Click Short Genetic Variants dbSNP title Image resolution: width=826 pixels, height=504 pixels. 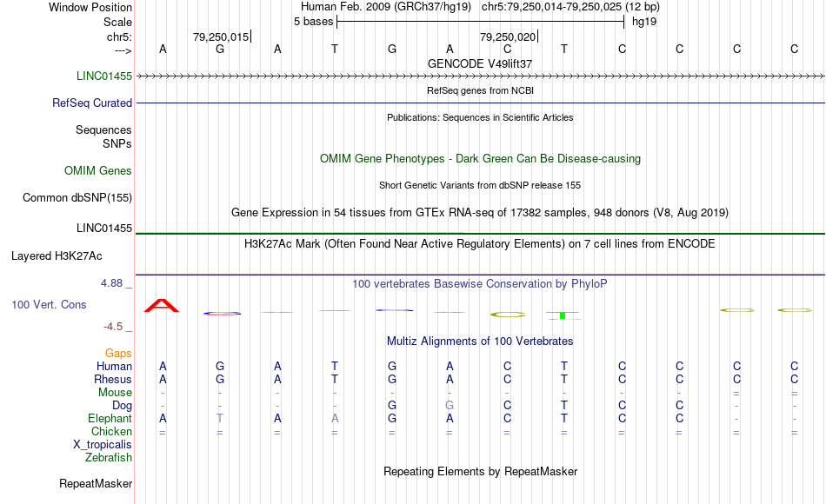point(480,185)
